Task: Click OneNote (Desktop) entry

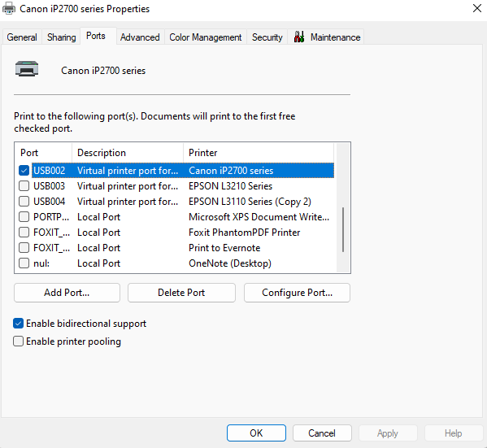Action: point(230,263)
